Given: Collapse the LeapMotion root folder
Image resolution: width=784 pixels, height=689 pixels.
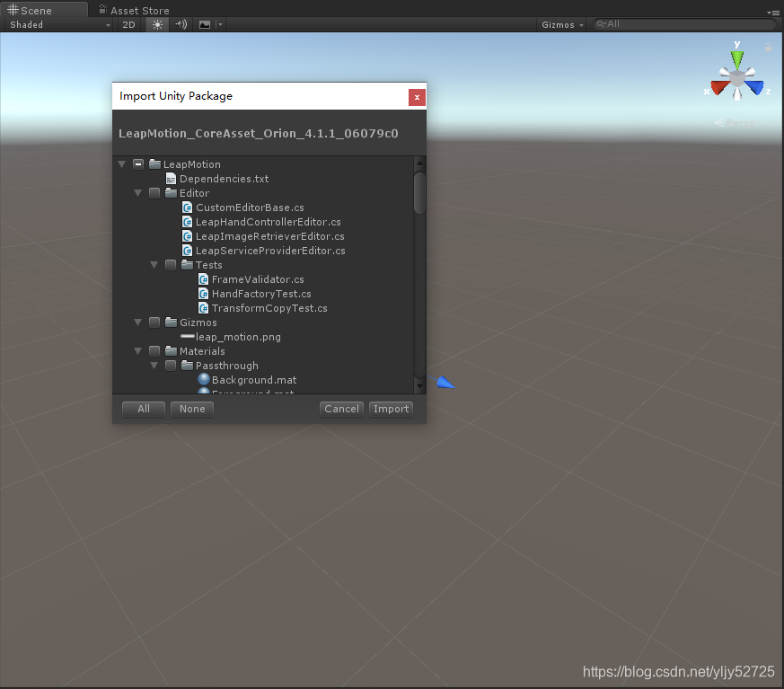Looking at the screenshot, I should point(121,164).
